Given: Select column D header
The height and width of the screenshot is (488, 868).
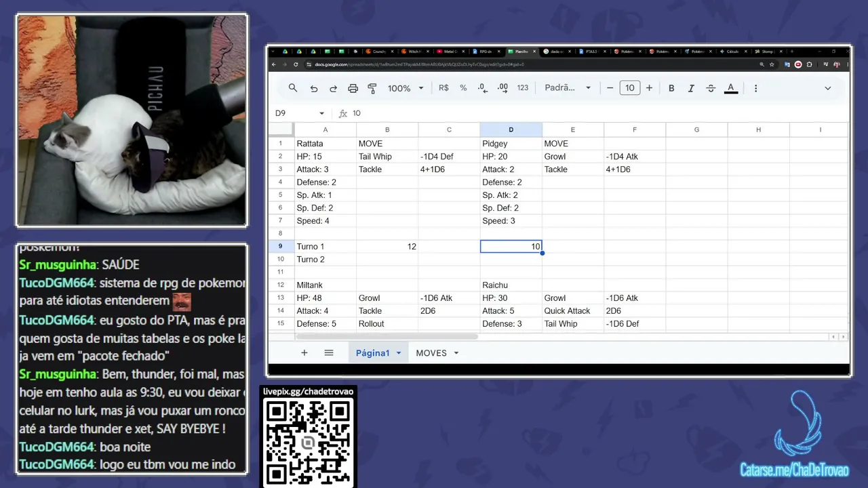Looking at the screenshot, I should 511,130.
